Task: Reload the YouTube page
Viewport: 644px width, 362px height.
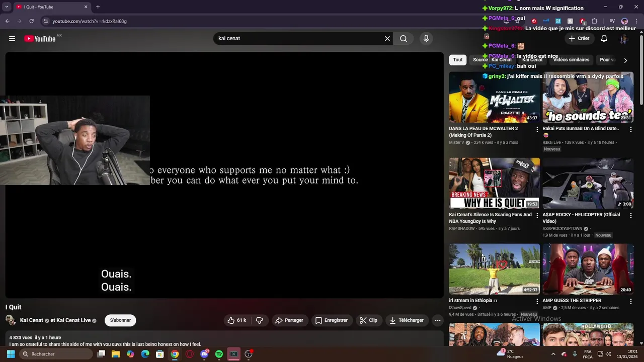Action: [31, 21]
